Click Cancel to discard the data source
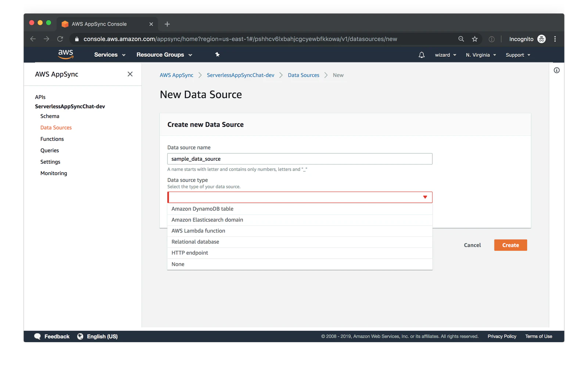The width and height of the screenshot is (588, 376). click(x=472, y=245)
